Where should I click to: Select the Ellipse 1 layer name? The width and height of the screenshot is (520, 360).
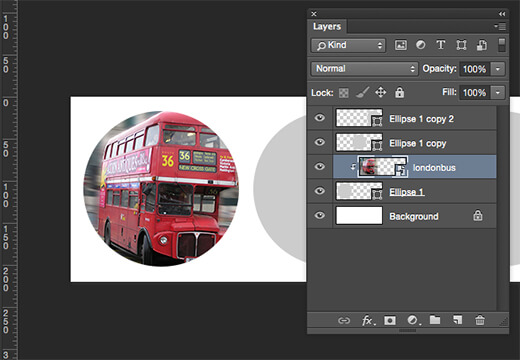point(407,192)
